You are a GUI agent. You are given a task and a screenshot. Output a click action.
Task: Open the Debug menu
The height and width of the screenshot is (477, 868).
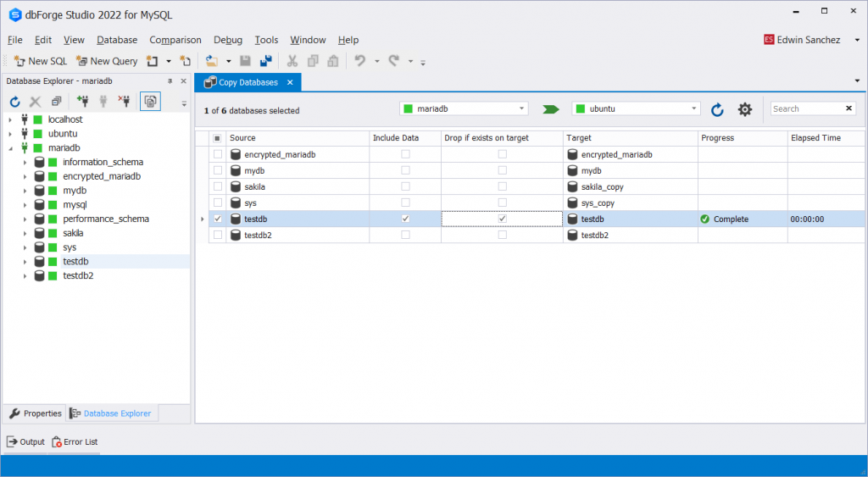[x=228, y=40]
